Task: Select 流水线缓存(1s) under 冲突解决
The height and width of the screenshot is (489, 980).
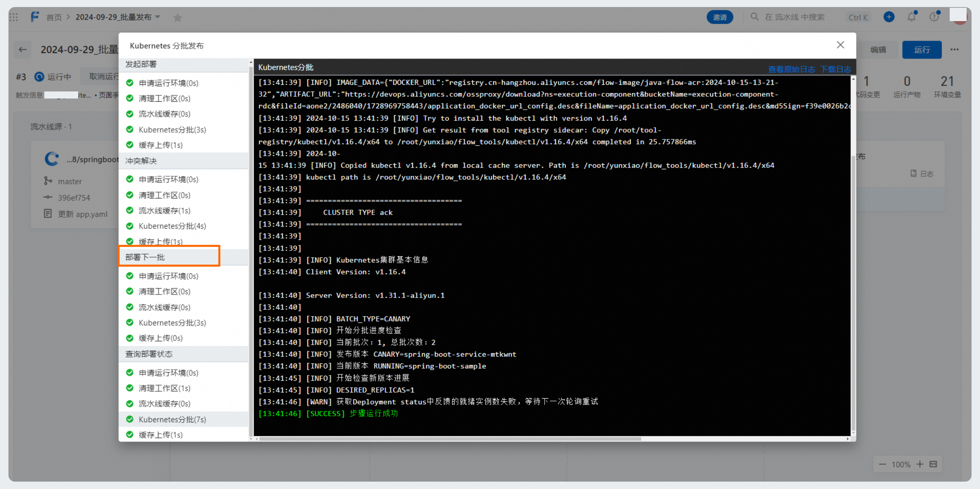Action: click(184, 210)
